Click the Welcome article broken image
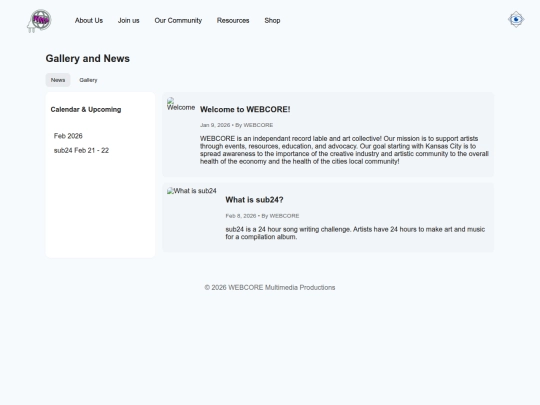The height and width of the screenshot is (405, 540). click(x=181, y=104)
